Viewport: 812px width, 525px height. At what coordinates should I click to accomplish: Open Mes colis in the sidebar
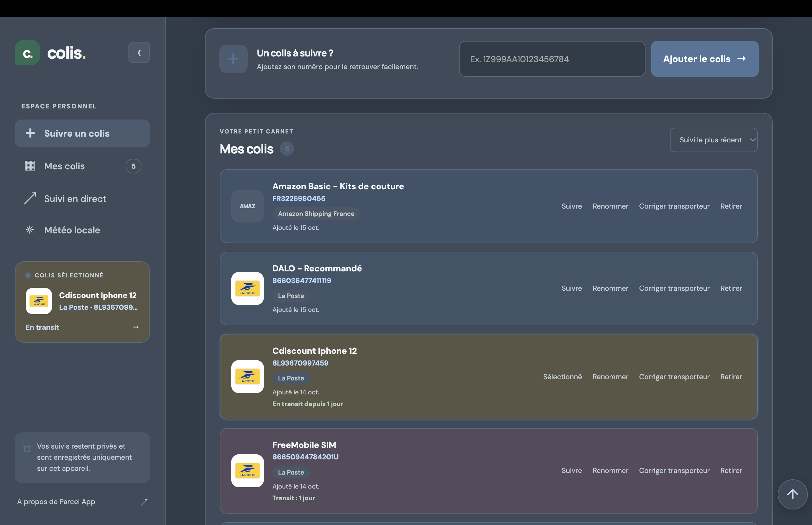(x=82, y=166)
